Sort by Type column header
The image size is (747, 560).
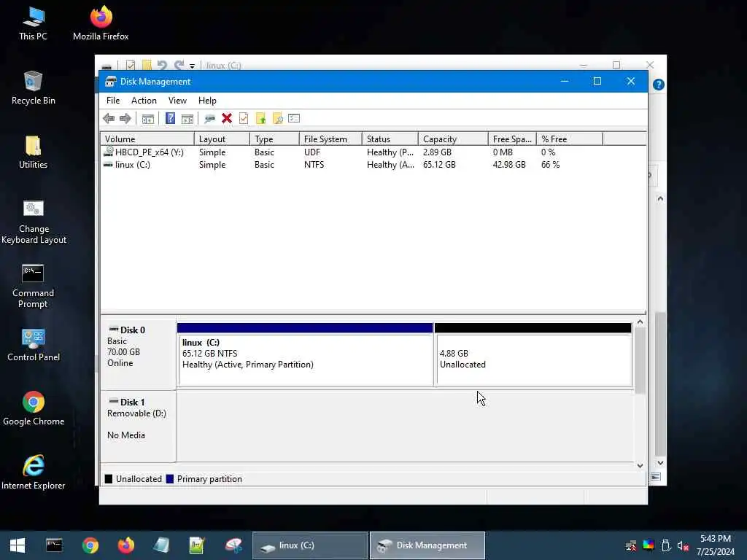click(274, 139)
